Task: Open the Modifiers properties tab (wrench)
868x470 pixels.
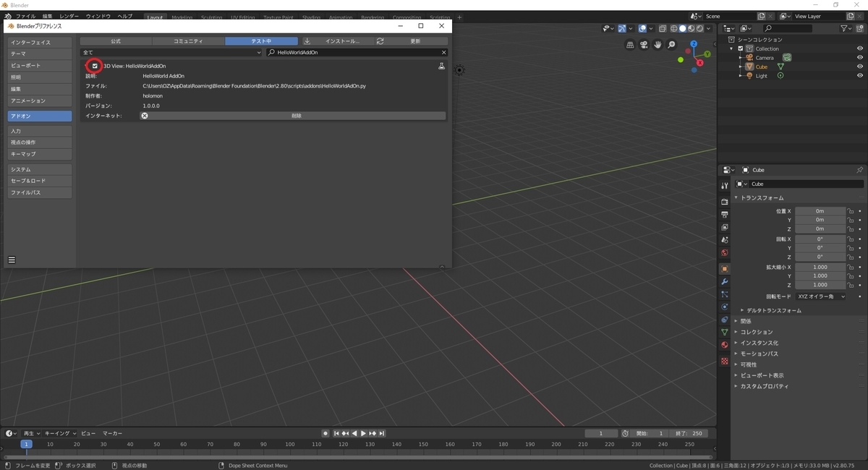Action: (724, 281)
